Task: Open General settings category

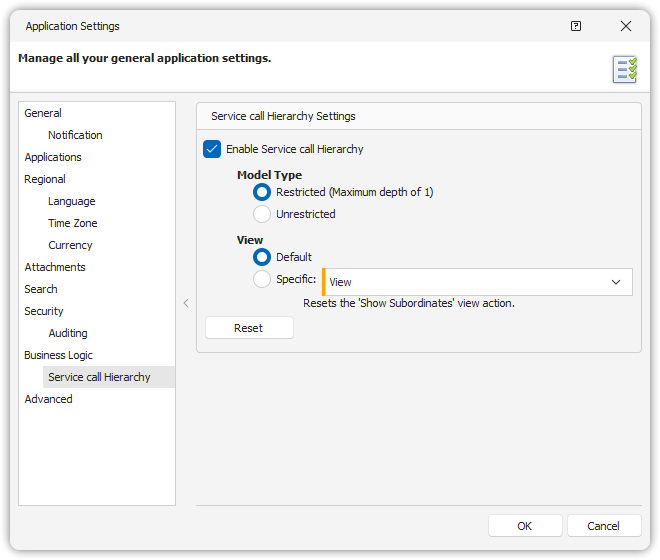Action: tap(43, 113)
